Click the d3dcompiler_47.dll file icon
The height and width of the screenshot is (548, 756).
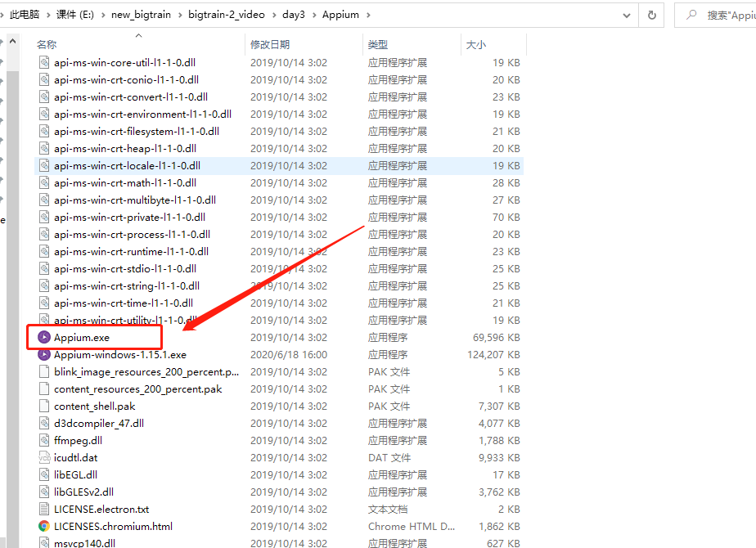pyautogui.click(x=44, y=423)
